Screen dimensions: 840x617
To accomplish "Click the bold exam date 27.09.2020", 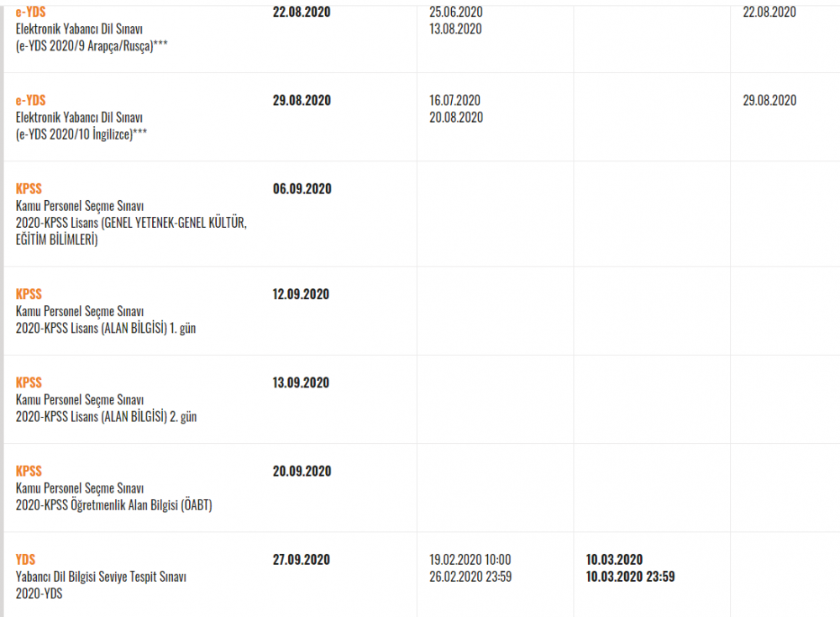I will tap(302, 559).
